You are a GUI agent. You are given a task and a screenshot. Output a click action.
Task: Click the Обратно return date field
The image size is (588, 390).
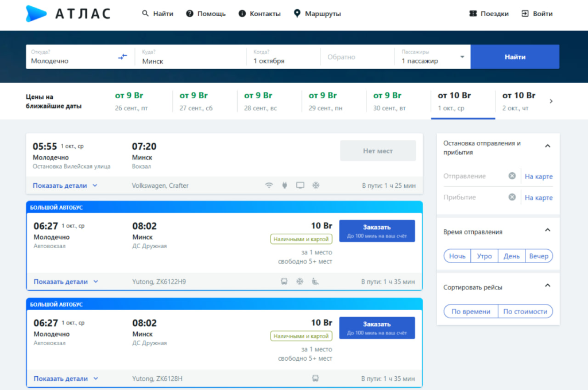tap(356, 57)
